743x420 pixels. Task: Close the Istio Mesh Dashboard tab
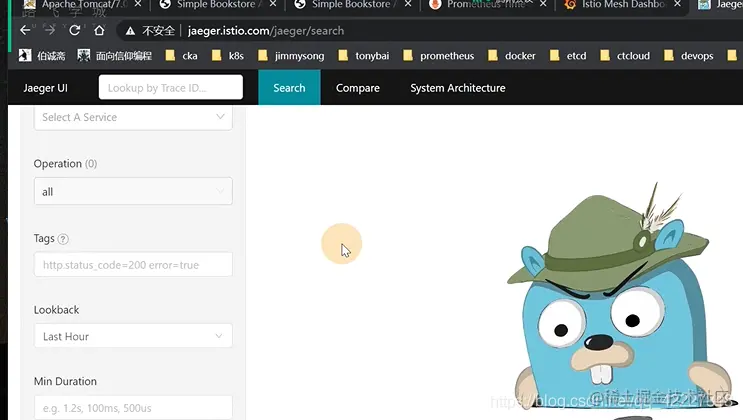click(678, 4)
